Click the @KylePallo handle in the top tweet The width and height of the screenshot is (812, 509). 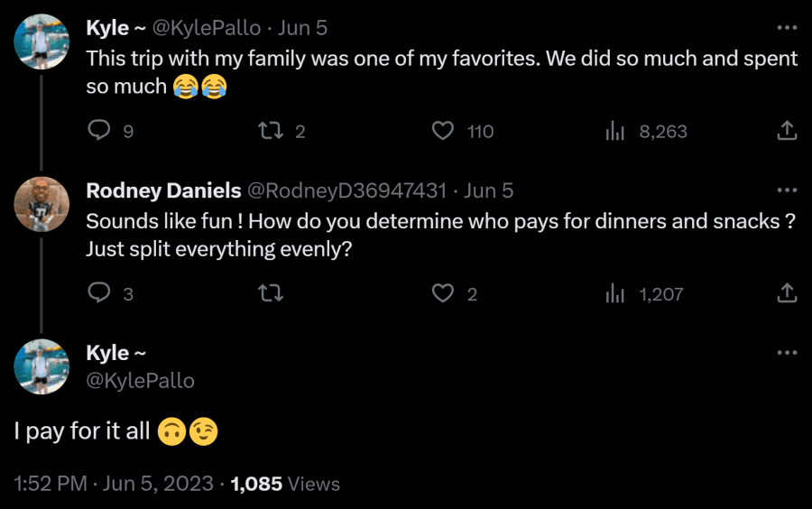point(206,28)
